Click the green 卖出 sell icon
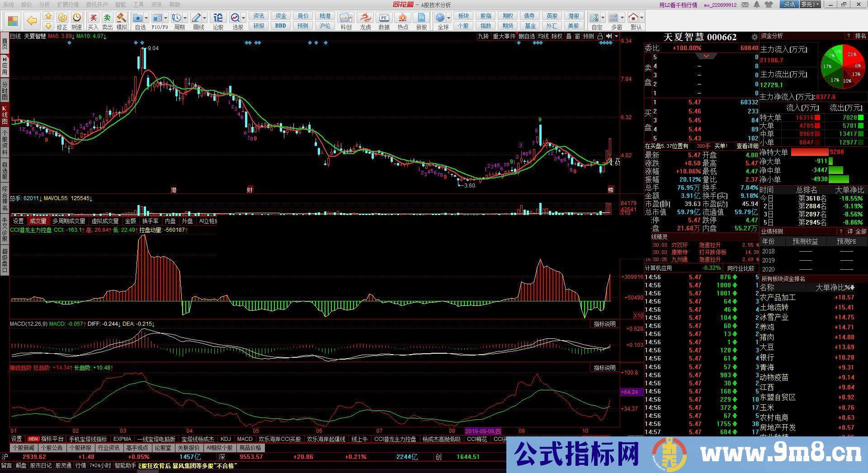Screen dimensions: 868x473 [x=107, y=18]
